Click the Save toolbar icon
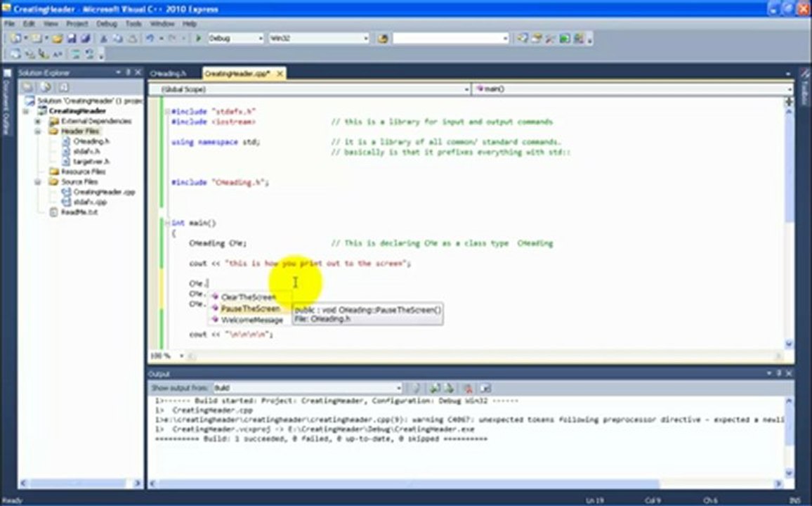This screenshot has width=812, height=506. (72, 39)
